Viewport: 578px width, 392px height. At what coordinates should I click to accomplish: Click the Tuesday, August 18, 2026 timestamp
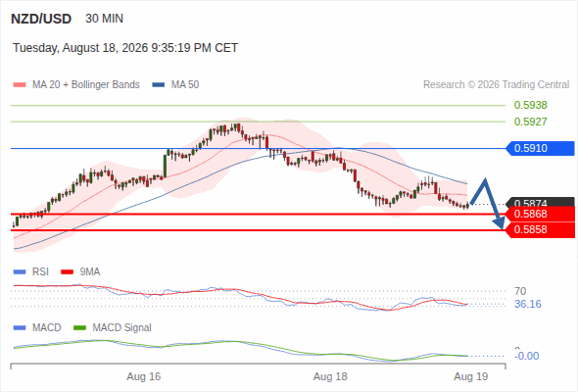pyautogui.click(x=125, y=48)
